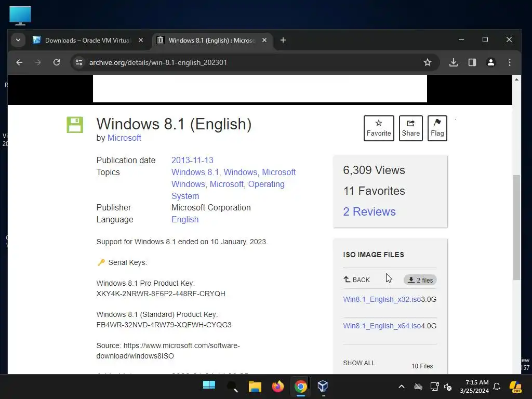
Task: Open taskbar Search icon
Action: [x=232, y=386]
